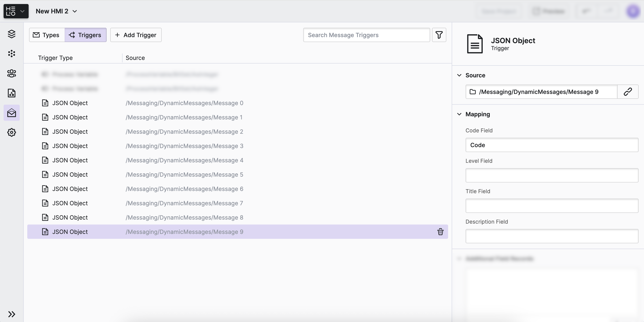Click the link icon beside source path

[x=627, y=92]
